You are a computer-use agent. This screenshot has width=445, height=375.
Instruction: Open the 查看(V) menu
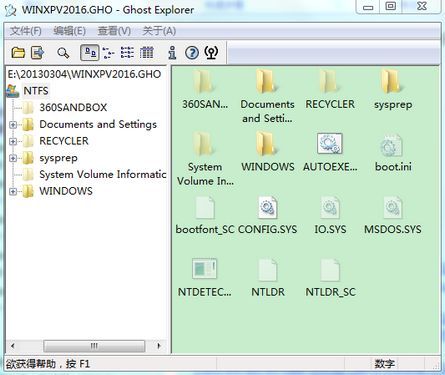114,31
